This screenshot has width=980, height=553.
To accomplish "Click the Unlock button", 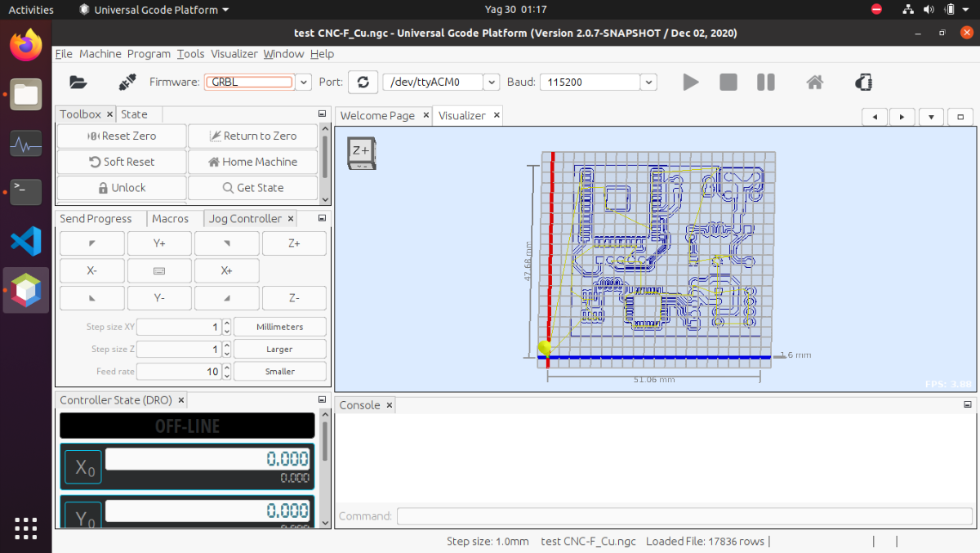I will (x=122, y=187).
